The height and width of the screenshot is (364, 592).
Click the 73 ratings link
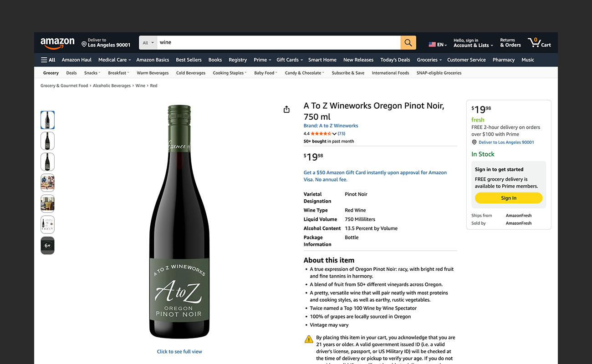[x=341, y=133]
